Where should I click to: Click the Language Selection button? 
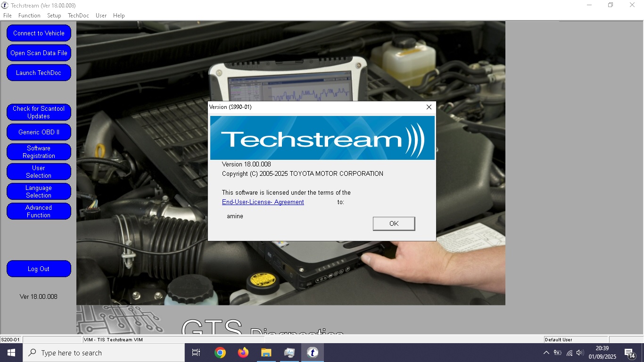click(39, 191)
